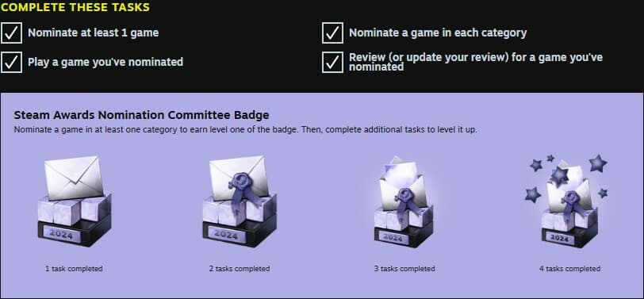
Task: Toggle the 'Nominate at least 1 game' checkbox
Action: click(x=11, y=33)
